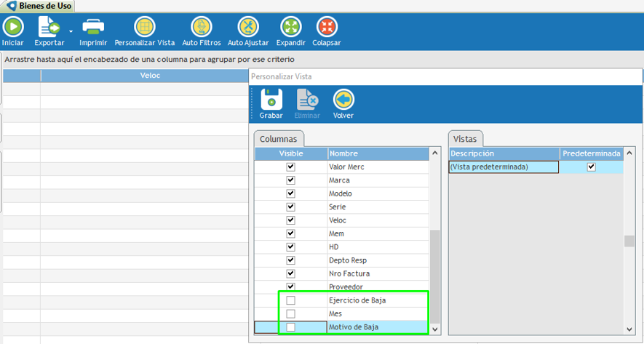Click the Eliminar icon
The width and height of the screenshot is (644, 344).
307,100
